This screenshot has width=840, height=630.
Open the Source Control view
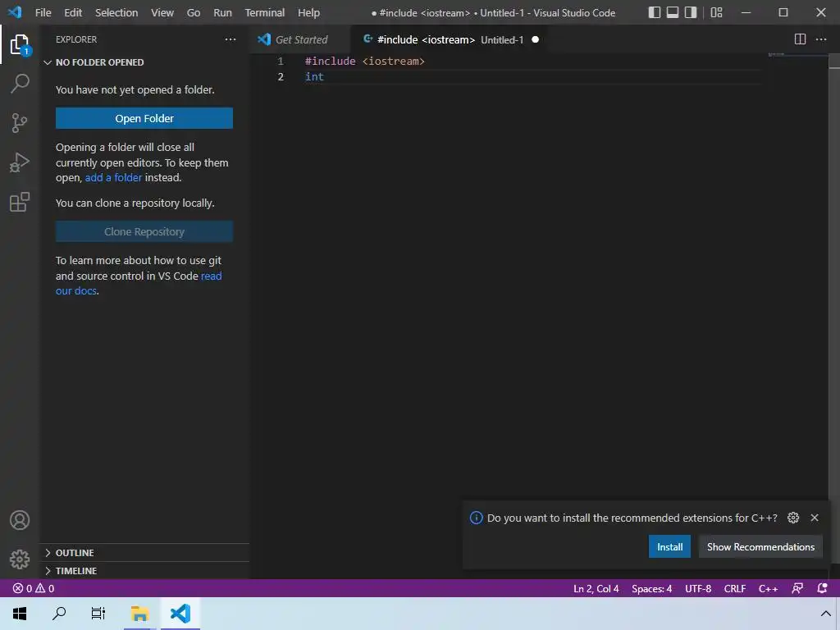20,123
